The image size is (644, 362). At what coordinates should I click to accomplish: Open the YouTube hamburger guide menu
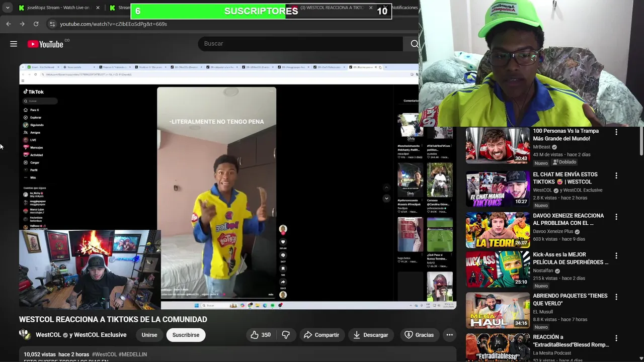point(14,44)
